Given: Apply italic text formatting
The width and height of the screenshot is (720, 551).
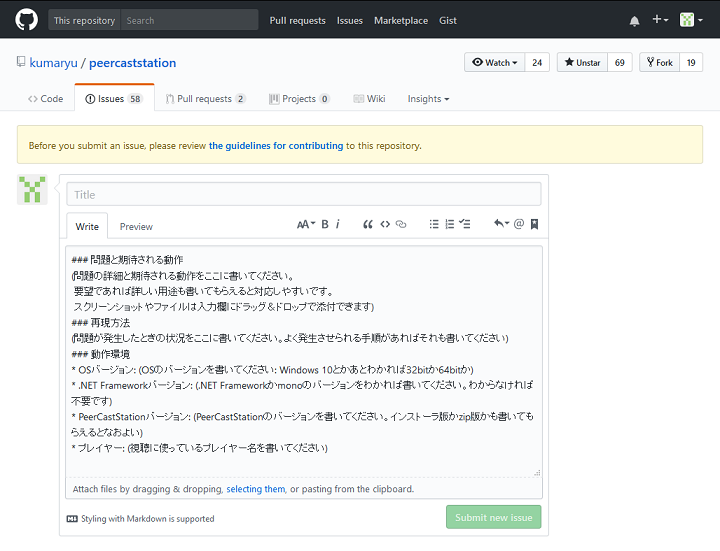Looking at the screenshot, I should pyautogui.click(x=338, y=224).
